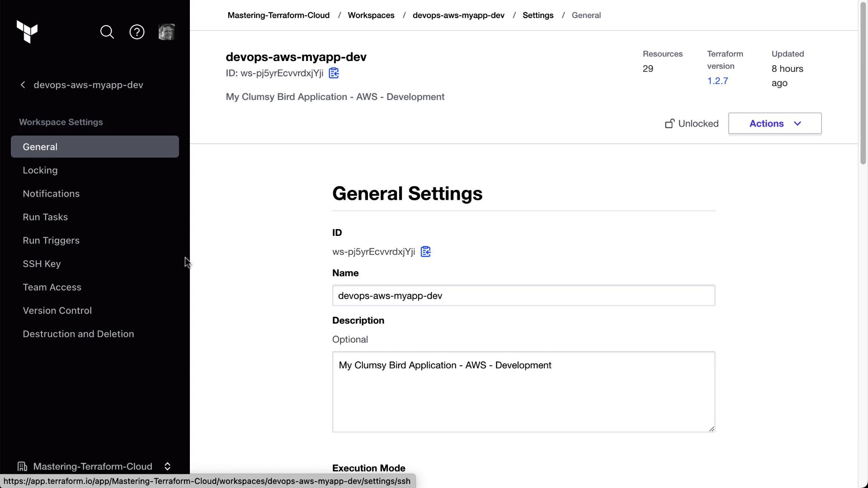This screenshot has width=868, height=488.
Task: Click the user avatar picture
Action: 166,32
